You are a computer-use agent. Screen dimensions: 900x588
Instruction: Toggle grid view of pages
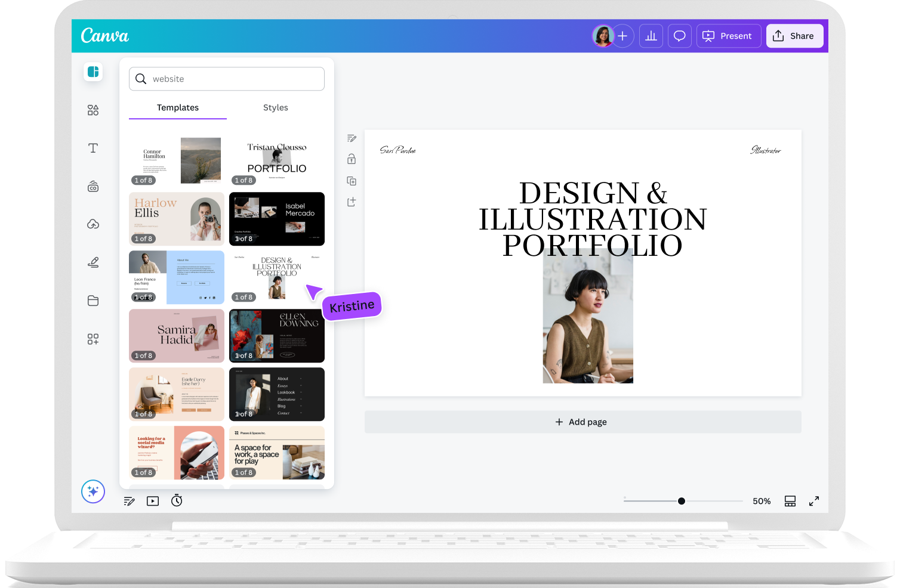(790, 501)
